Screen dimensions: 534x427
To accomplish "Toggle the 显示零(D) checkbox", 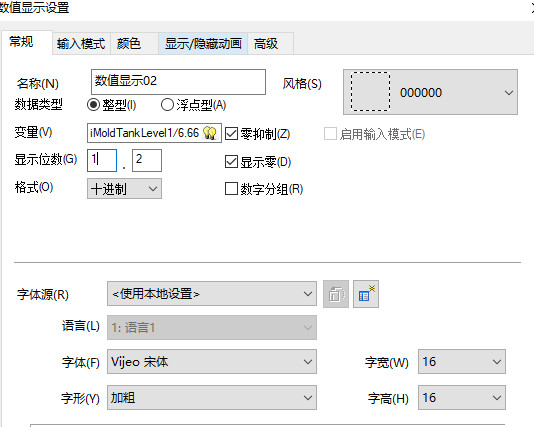I will (x=231, y=161).
